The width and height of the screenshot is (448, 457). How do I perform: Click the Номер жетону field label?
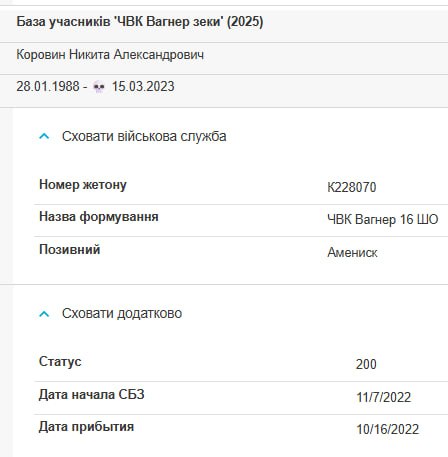coord(83,185)
